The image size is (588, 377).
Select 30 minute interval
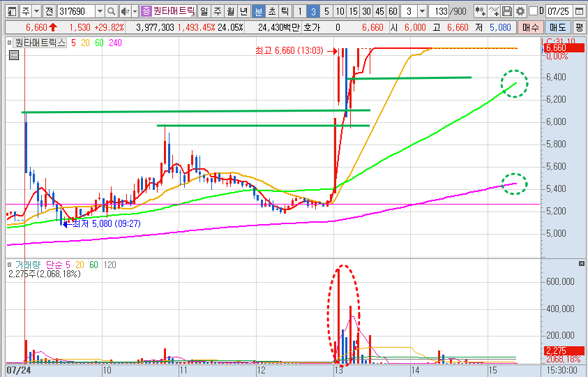coord(366,12)
